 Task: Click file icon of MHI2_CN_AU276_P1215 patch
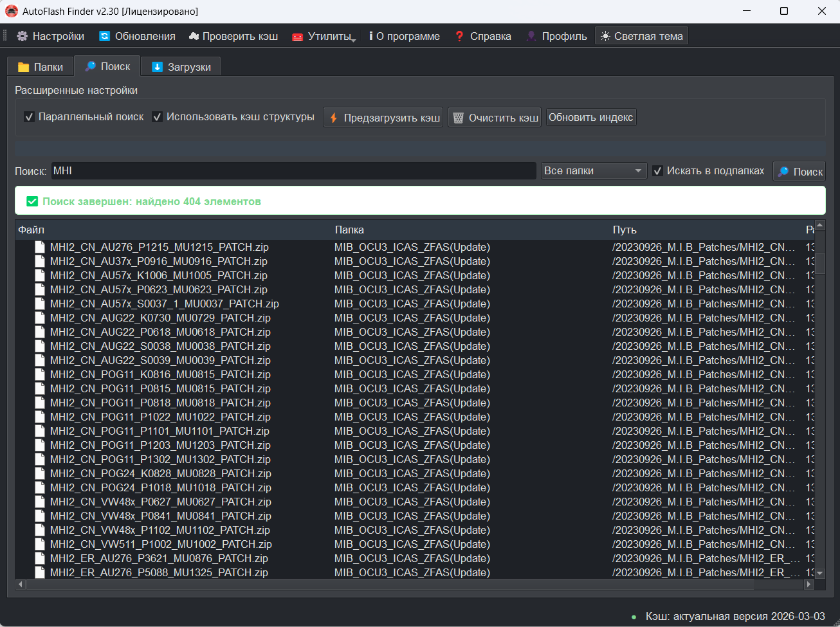(40, 247)
